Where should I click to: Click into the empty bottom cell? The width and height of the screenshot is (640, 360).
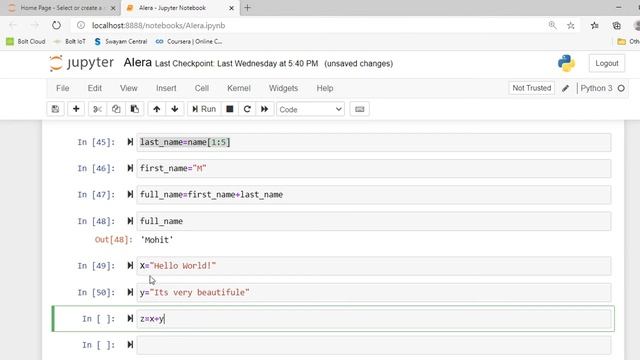click(x=374, y=345)
